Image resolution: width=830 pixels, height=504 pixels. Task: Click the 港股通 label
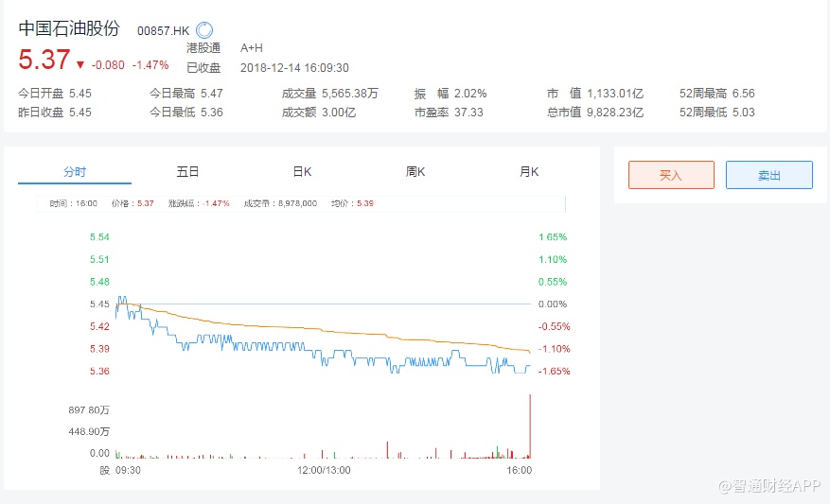click(203, 48)
